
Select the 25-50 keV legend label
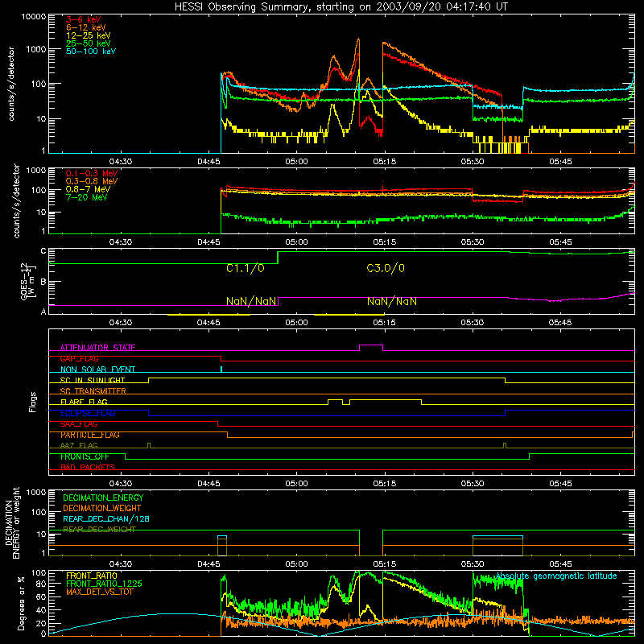(x=89, y=43)
